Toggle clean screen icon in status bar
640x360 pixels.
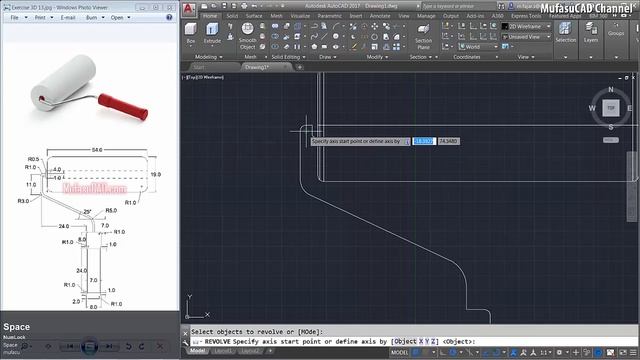click(623, 352)
